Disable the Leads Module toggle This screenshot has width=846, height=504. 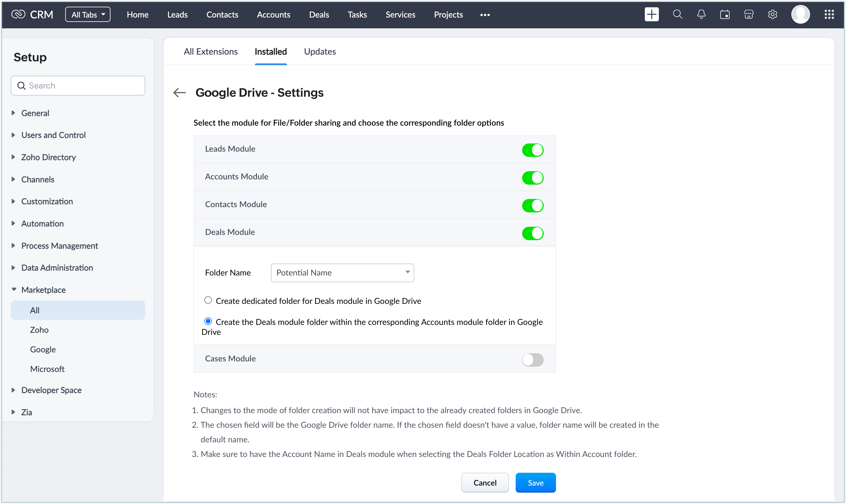point(532,150)
